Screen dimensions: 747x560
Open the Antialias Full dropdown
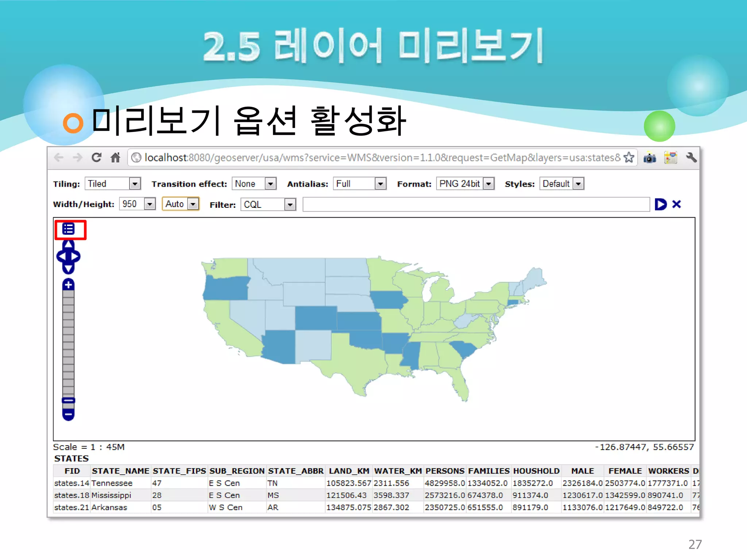point(380,184)
